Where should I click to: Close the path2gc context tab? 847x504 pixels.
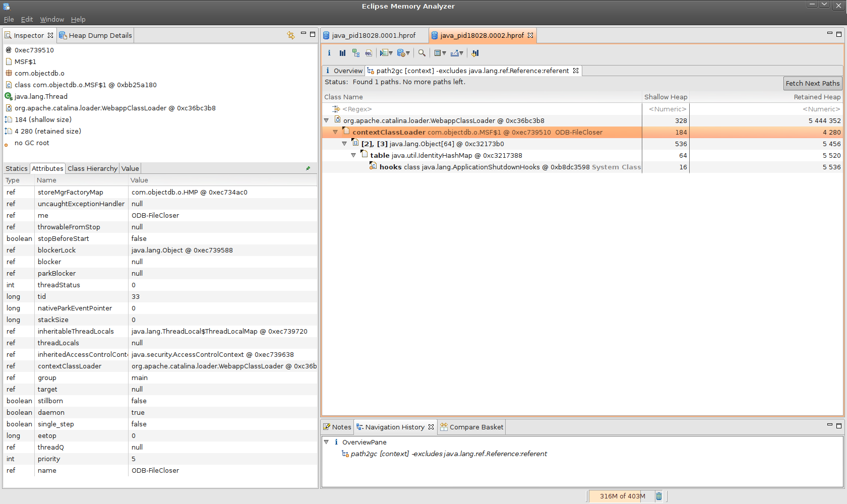coord(576,71)
